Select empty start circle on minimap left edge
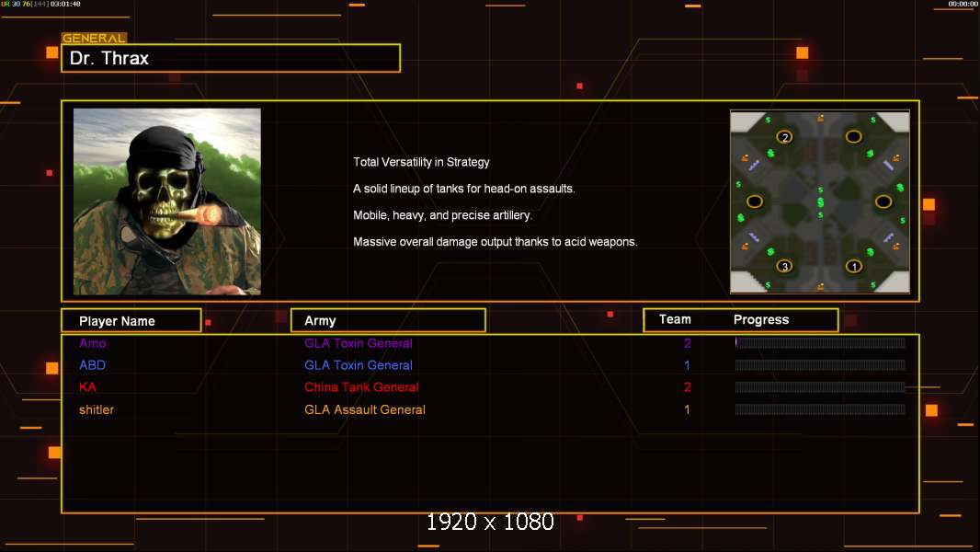Screen dimensions: 980x552 tap(755, 201)
